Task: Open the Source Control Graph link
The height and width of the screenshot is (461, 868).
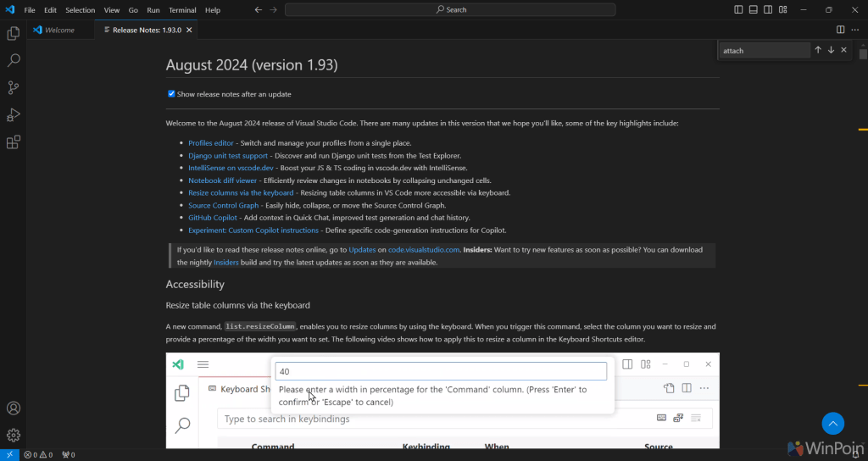Action: click(224, 206)
